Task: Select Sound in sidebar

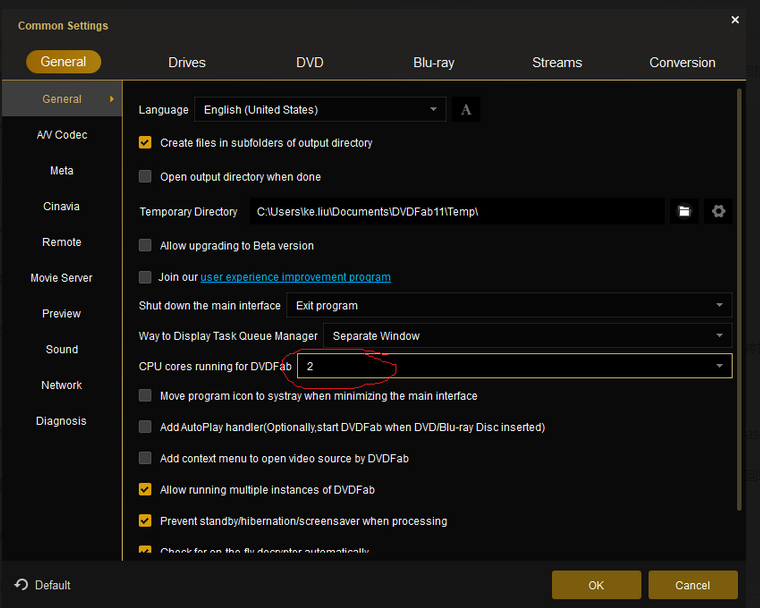Action: (62, 350)
